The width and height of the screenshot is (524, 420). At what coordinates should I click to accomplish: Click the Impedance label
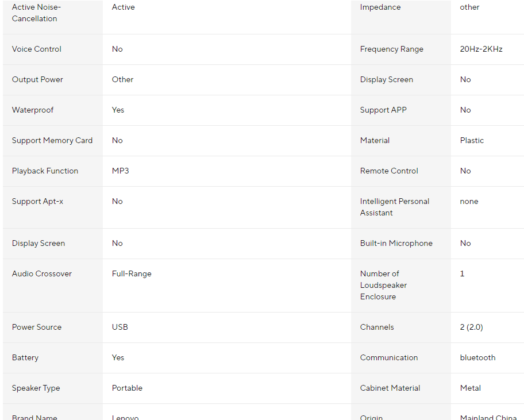[380, 7]
